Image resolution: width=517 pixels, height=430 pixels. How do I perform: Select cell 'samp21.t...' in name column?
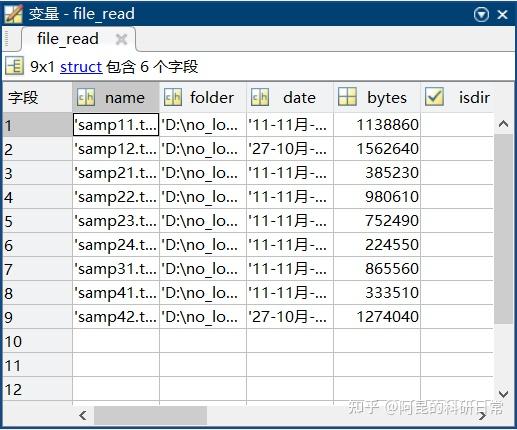(116, 173)
